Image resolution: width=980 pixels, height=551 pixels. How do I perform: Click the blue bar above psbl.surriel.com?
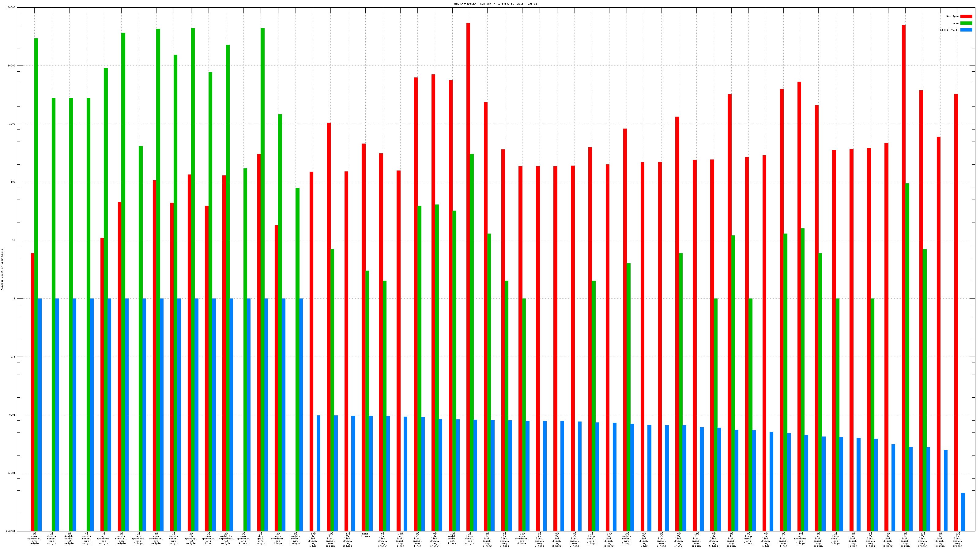(127, 414)
